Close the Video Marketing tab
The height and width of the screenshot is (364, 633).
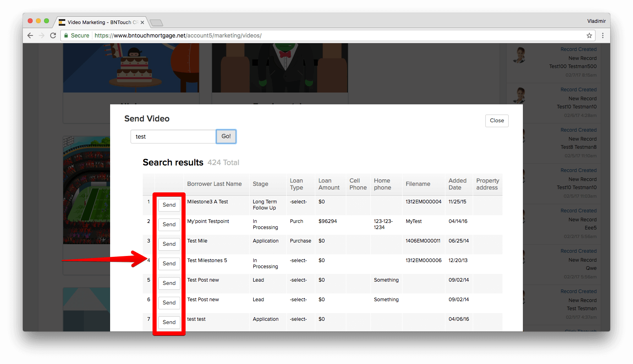coord(142,22)
